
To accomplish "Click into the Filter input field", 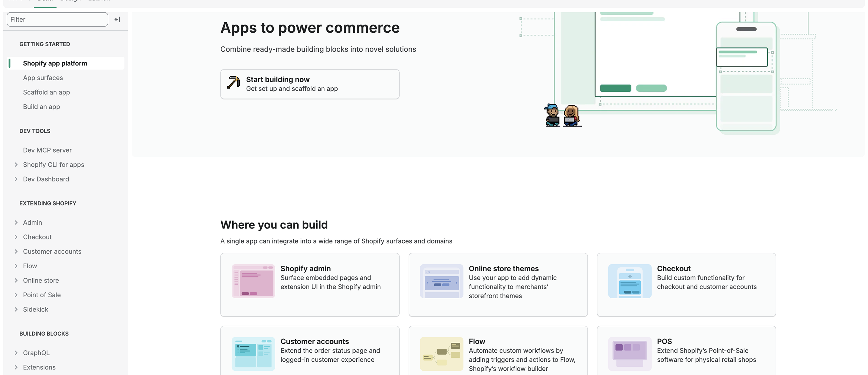I will 57,20.
